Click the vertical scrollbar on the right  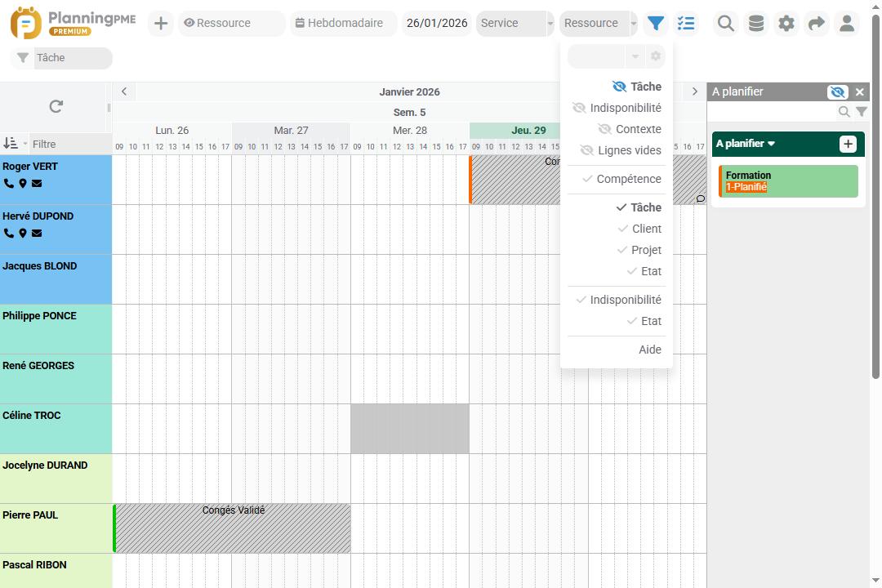875,197
